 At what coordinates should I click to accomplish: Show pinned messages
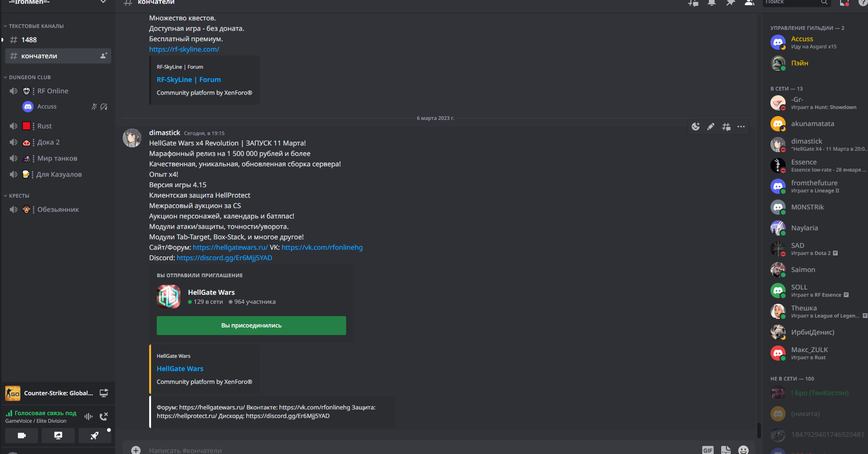[731, 2]
